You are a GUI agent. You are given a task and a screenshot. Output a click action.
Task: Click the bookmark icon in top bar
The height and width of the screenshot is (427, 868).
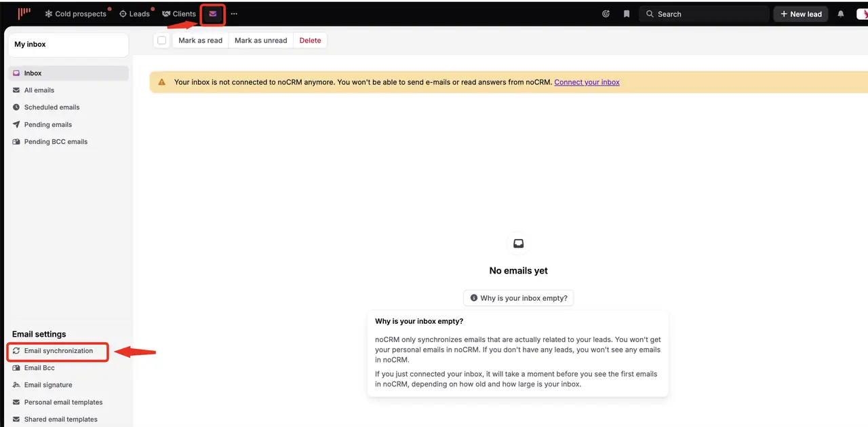(x=627, y=14)
